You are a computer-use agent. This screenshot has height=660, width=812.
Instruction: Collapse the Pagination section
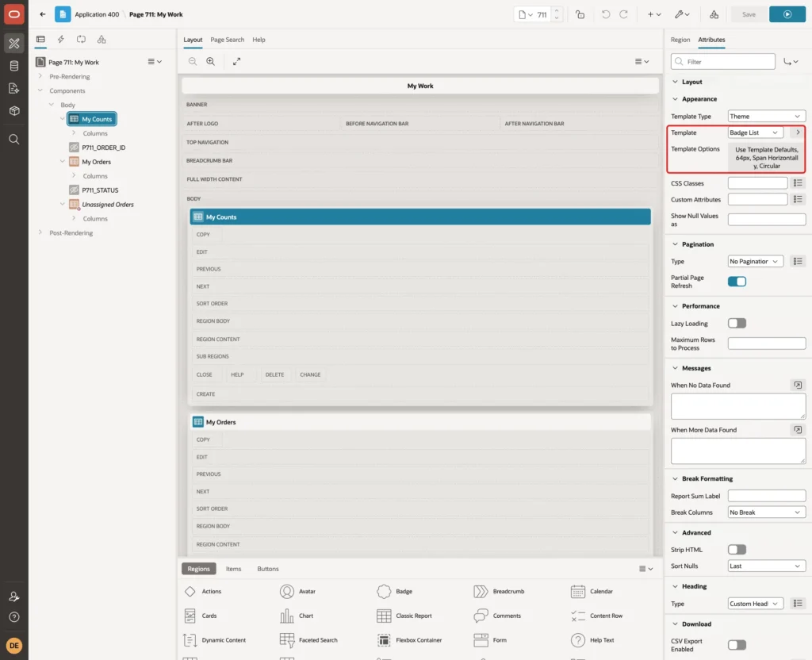click(x=675, y=244)
